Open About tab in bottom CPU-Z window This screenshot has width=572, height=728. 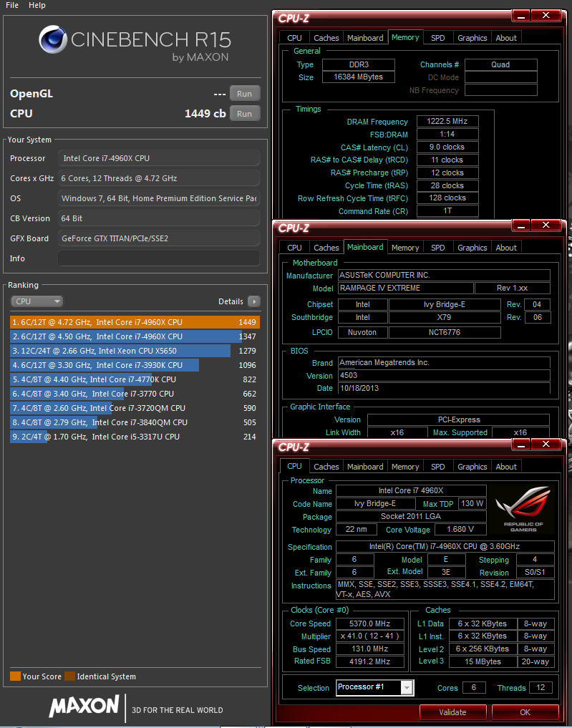(506, 467)
